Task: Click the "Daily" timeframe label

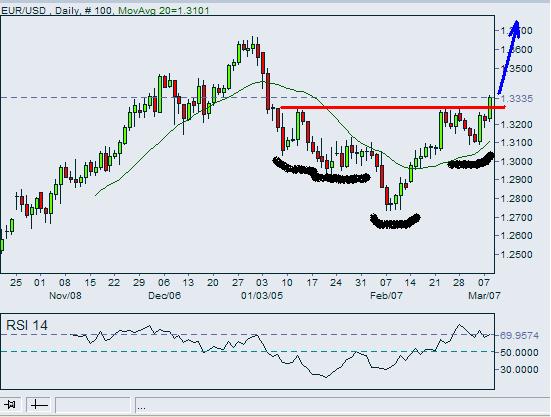Action: point(67,11)
